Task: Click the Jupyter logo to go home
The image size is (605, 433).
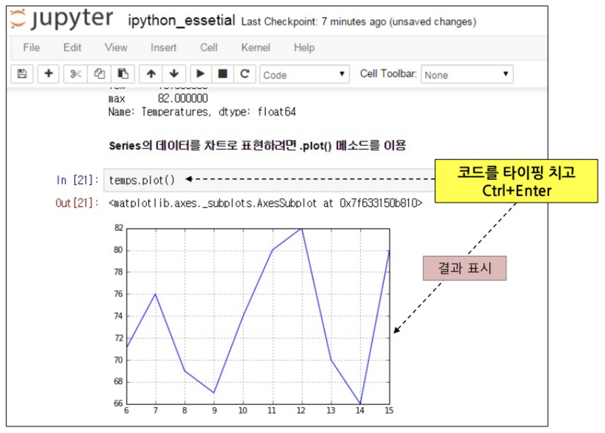Action: click(62, 19)
